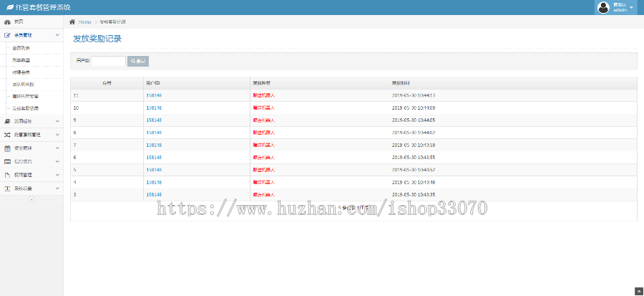Open user ID 158148 in row 5
The height and width of the screenshot is (296, 644).
point(154,169)
